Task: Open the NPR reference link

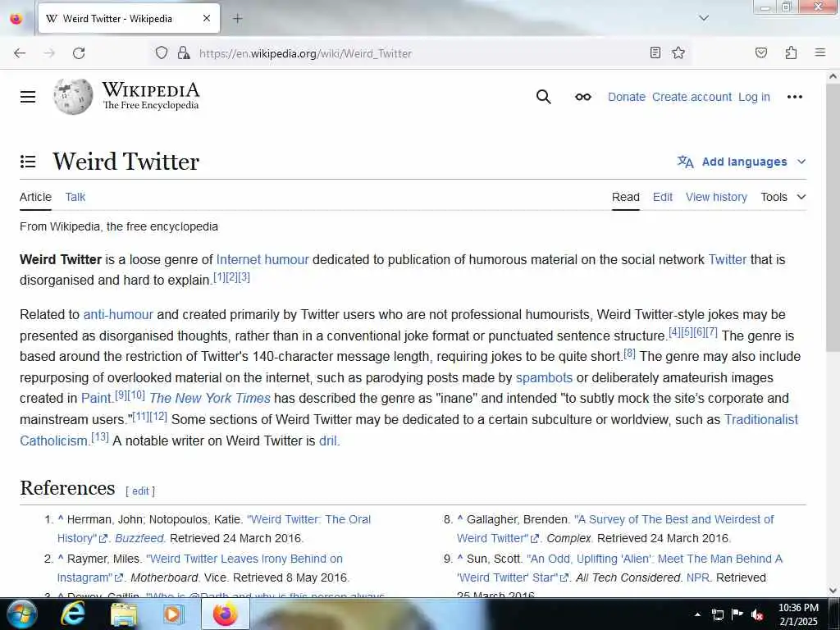Action: point(697,578)
